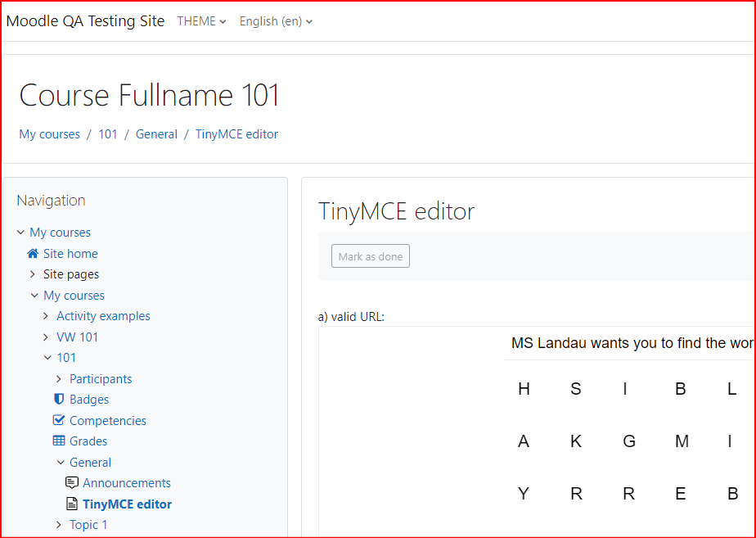Expand the Topic 1 node
Viewport: 756px width, 538px height.
point(59,525)
